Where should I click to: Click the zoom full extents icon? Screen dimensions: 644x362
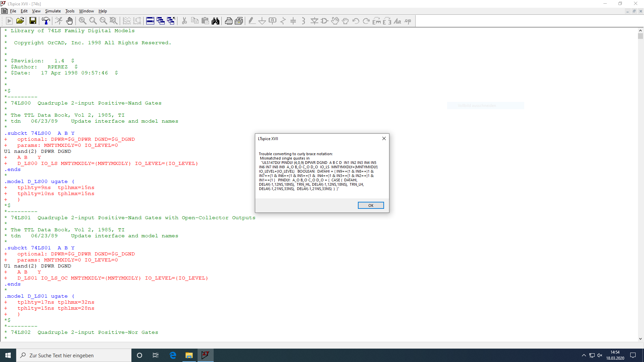pyautogui.click(x=114, y=21)
